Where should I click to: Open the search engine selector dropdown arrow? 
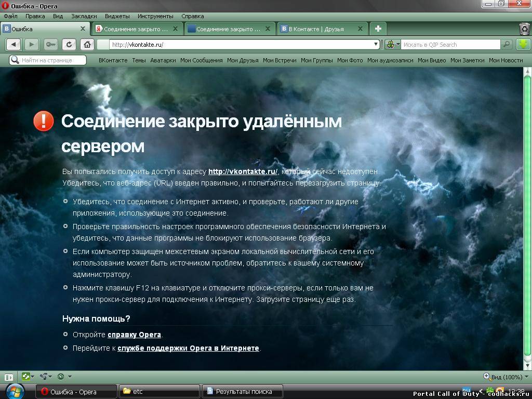[x=398, y=45]
